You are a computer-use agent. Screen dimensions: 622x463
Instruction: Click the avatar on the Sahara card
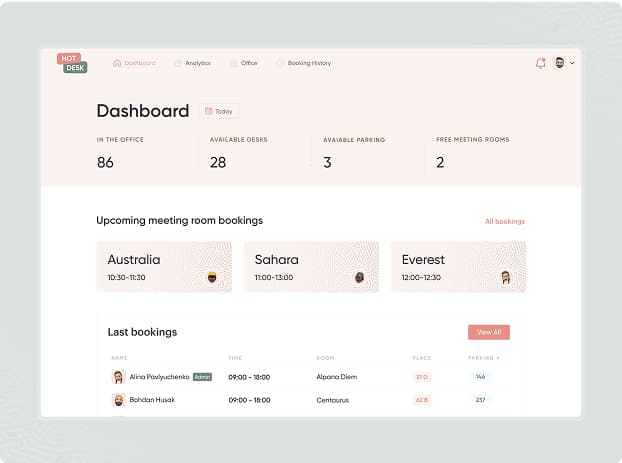tap(359, 277)
